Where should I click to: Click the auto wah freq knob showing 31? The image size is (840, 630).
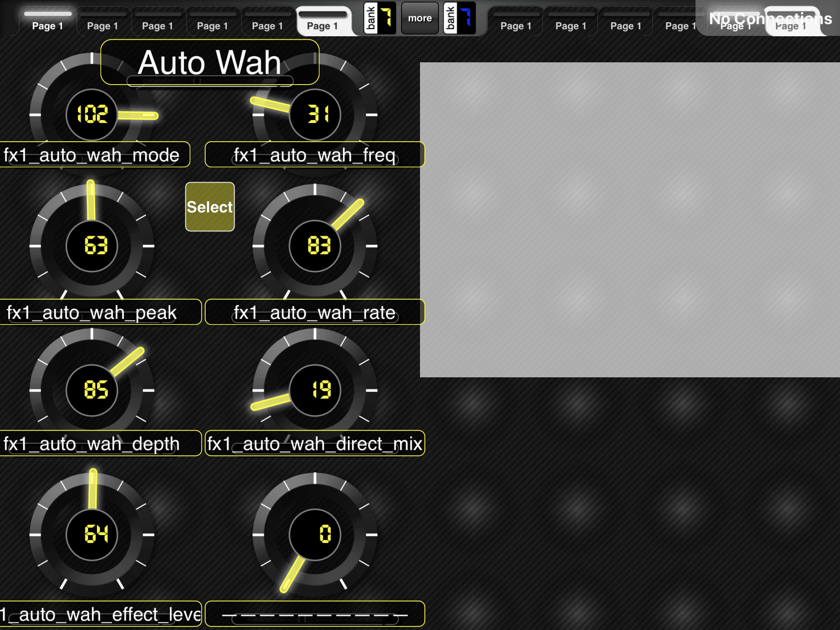pos(315,114)
